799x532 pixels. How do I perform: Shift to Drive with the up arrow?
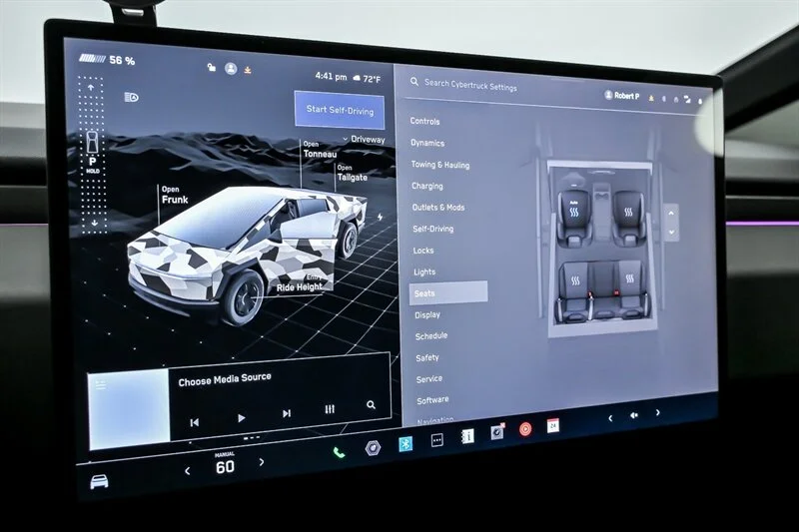point(91,88)
